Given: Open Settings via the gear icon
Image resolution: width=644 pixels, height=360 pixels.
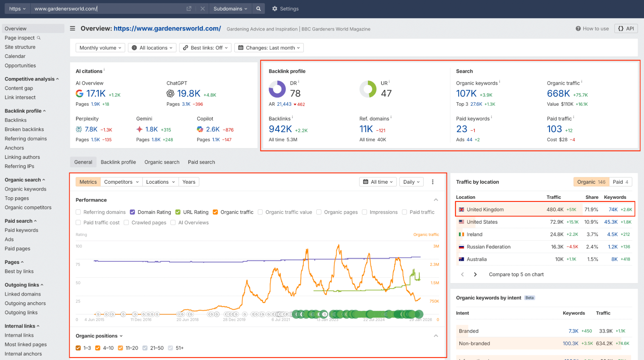Looking at the screenshot, I should pyautogui.click(x=274, y=9).
